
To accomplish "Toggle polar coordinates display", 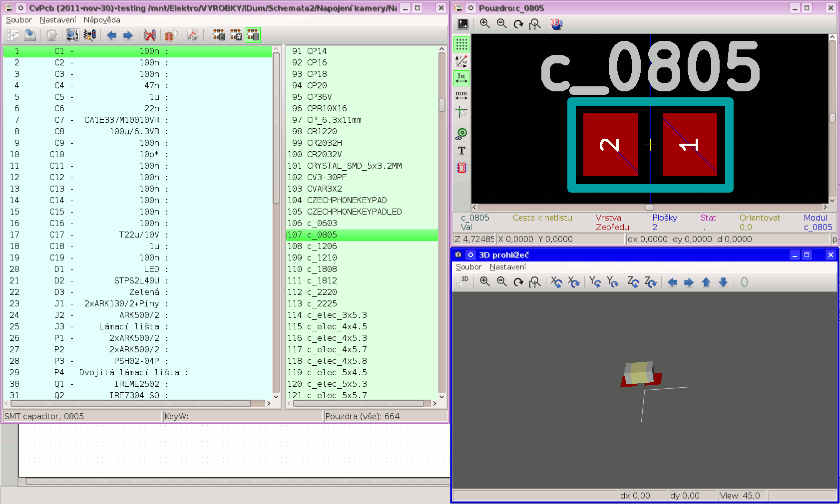I will [x=461, y=61].
